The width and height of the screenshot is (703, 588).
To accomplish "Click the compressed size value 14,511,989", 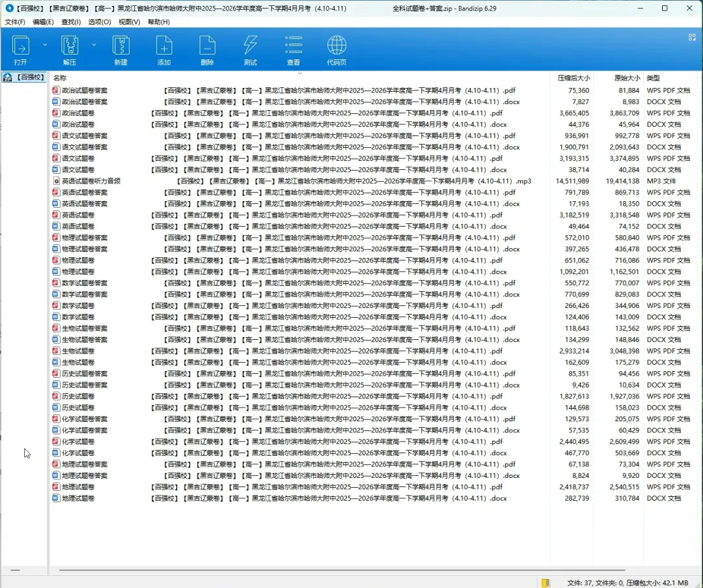I will point(573,181).
